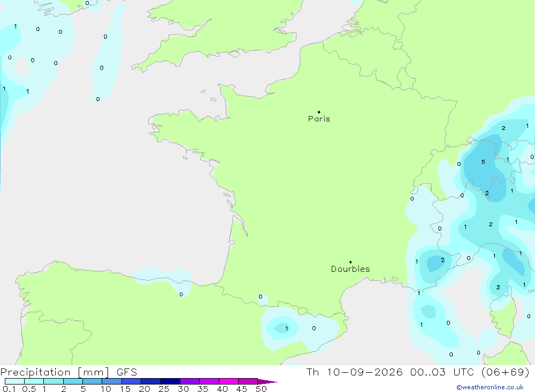Select the 0.1 mm lightest legend swatch
The image size is (535, 392).
[x=14, y=381]
